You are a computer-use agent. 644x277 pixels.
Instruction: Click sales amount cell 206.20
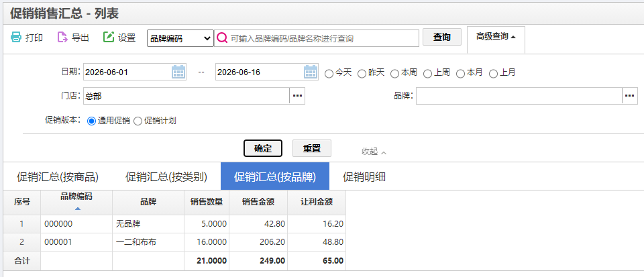pyautogui.click(x=258, y=242)
